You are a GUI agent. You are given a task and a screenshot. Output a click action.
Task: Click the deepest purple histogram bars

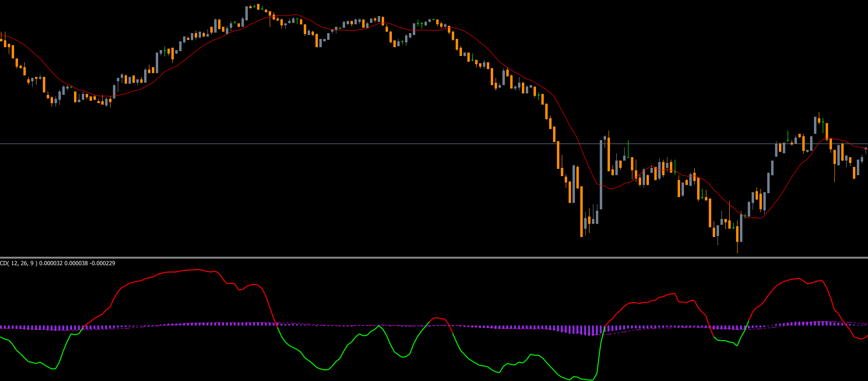(591, 331)
